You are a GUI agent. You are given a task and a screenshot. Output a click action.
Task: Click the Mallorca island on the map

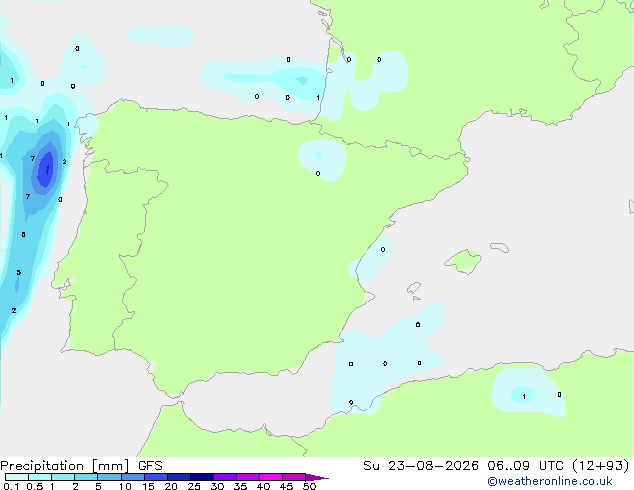(x=463, y=261)
